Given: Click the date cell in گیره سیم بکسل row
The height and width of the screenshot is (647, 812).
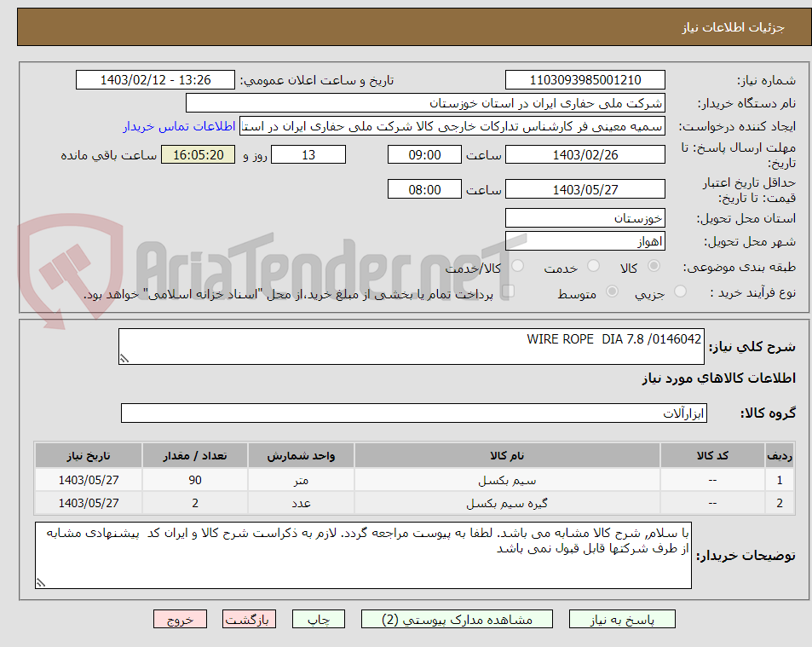Looking at the screenshot, I should point(89,503).
